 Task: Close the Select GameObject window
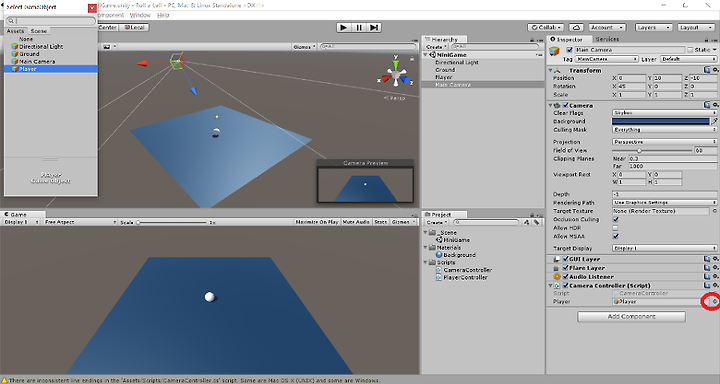pos(92,8)
